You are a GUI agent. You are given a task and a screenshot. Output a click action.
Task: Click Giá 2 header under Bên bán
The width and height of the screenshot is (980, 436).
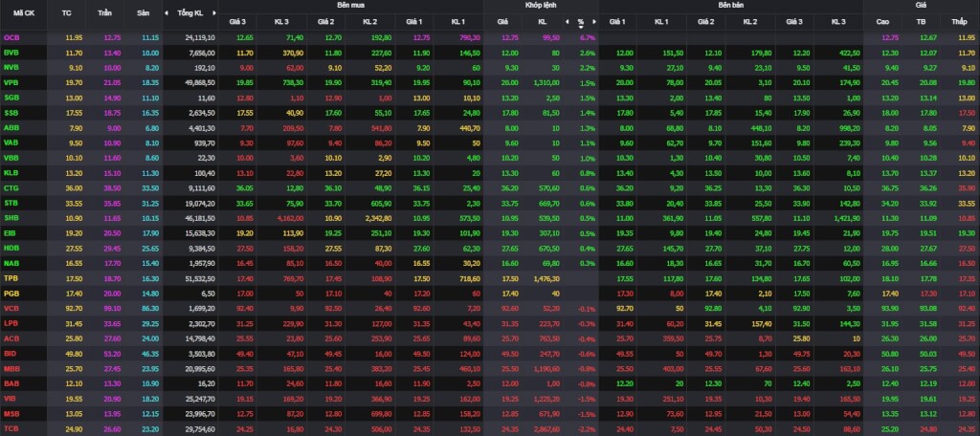[x=705, y=22]
